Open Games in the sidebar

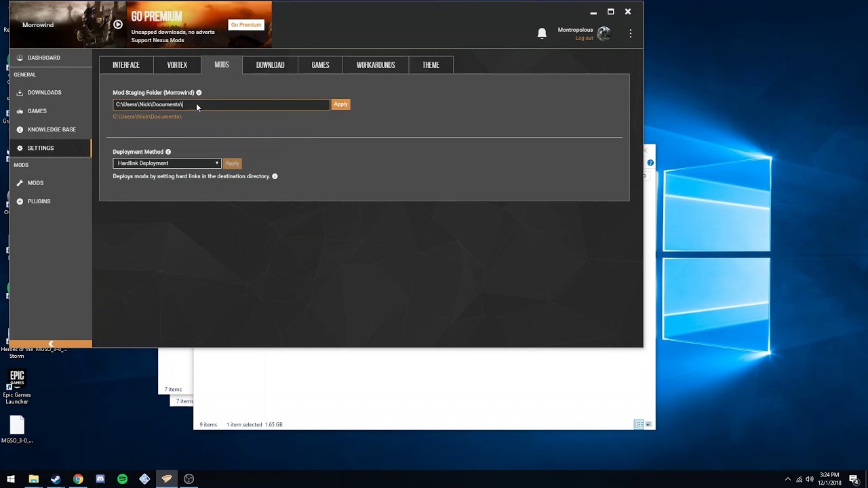[x=50, y=111]
